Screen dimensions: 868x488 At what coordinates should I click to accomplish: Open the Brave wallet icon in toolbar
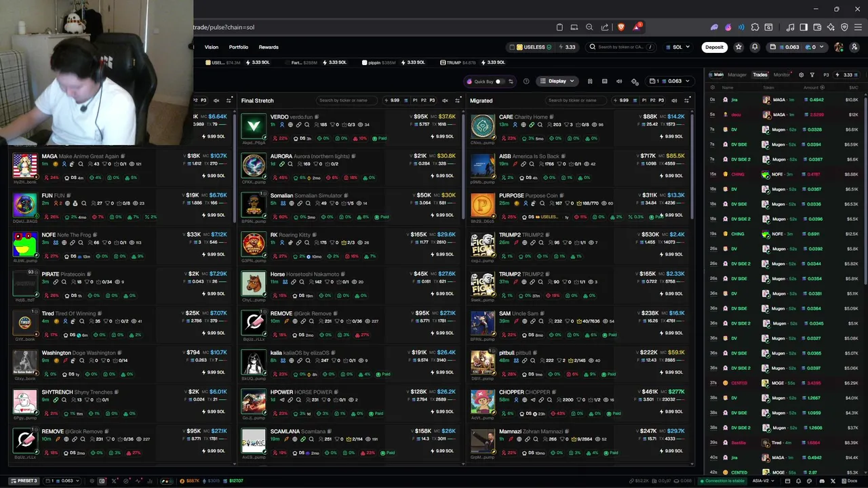(x=817, y=27)
